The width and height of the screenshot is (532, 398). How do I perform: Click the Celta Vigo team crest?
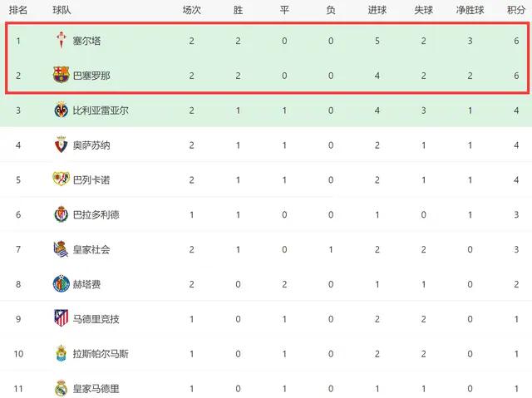click(61, 41)
